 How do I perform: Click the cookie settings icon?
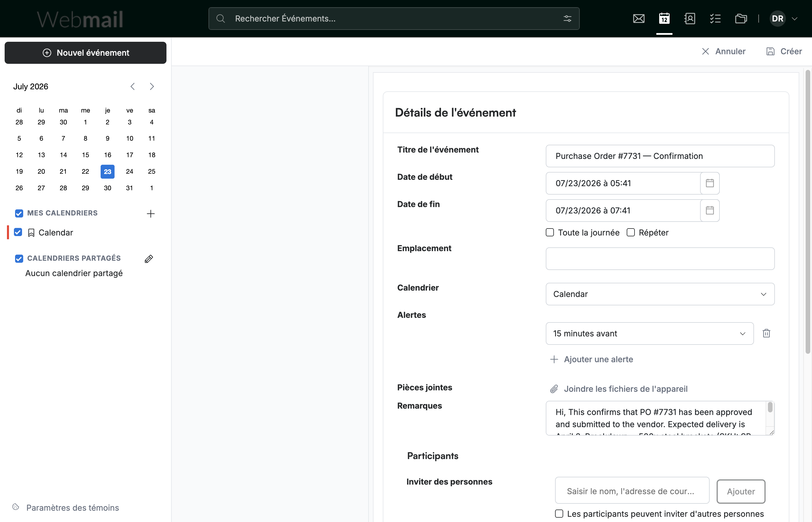[16, 507]
